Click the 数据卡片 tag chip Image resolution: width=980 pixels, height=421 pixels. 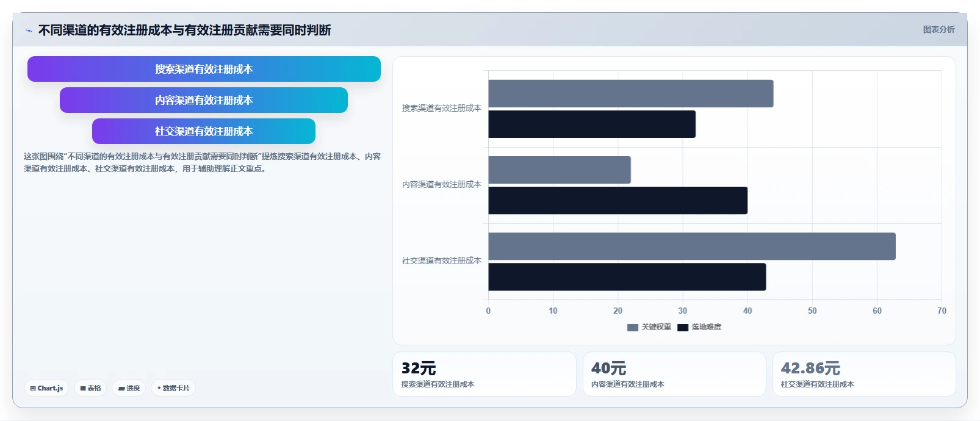173,388
